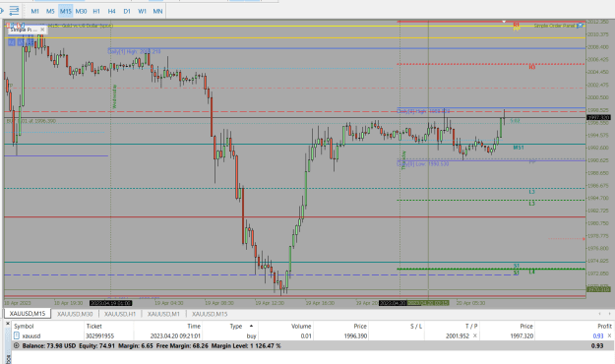The height and width of the screenshot is (364, 615).
Task: Click the buy type cell
Action: 252,336
